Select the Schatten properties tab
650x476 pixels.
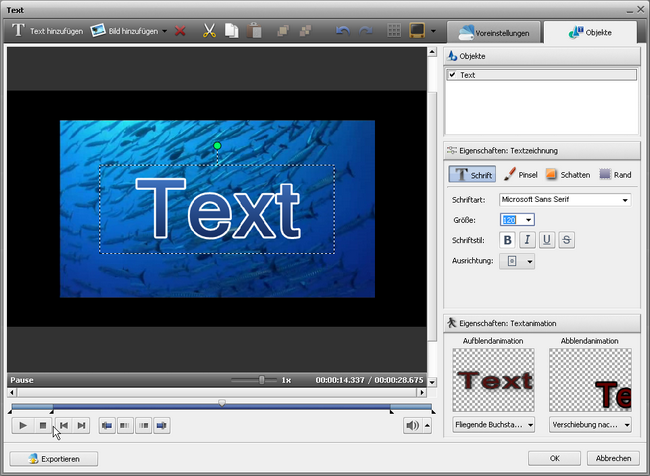[x=568, y=175]
